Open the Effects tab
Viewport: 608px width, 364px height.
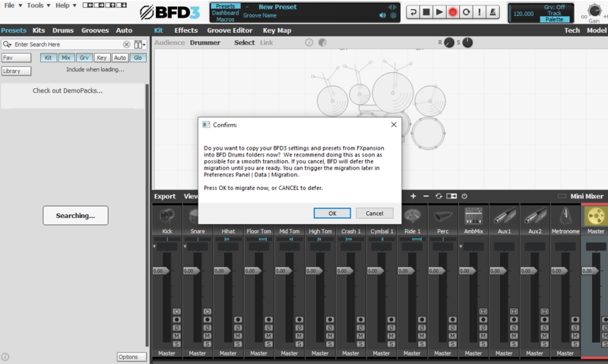(185, 30)
